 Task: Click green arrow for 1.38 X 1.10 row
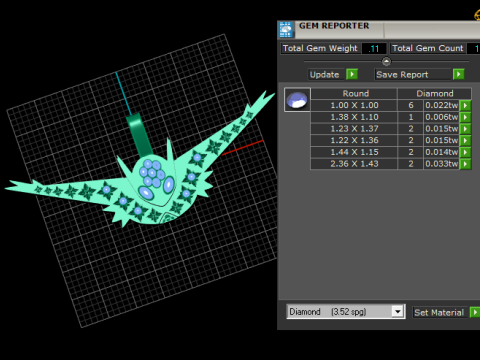pos(465,117)
